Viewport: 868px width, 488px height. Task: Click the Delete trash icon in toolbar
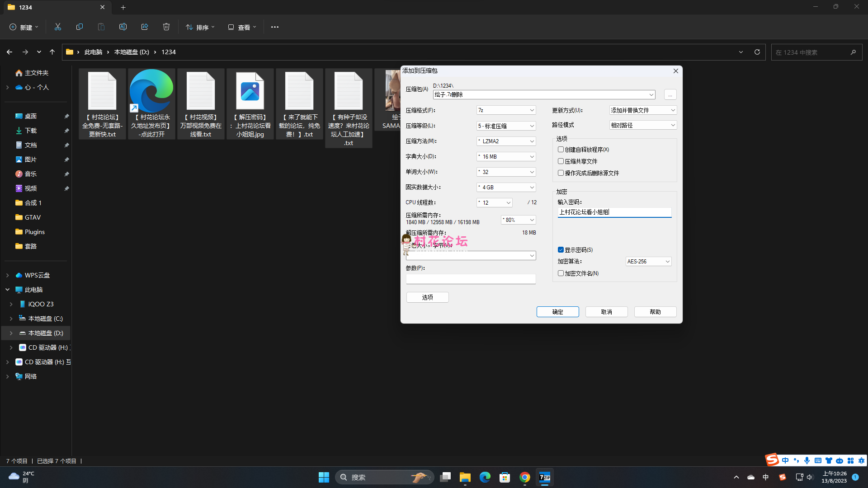[166, 27]
